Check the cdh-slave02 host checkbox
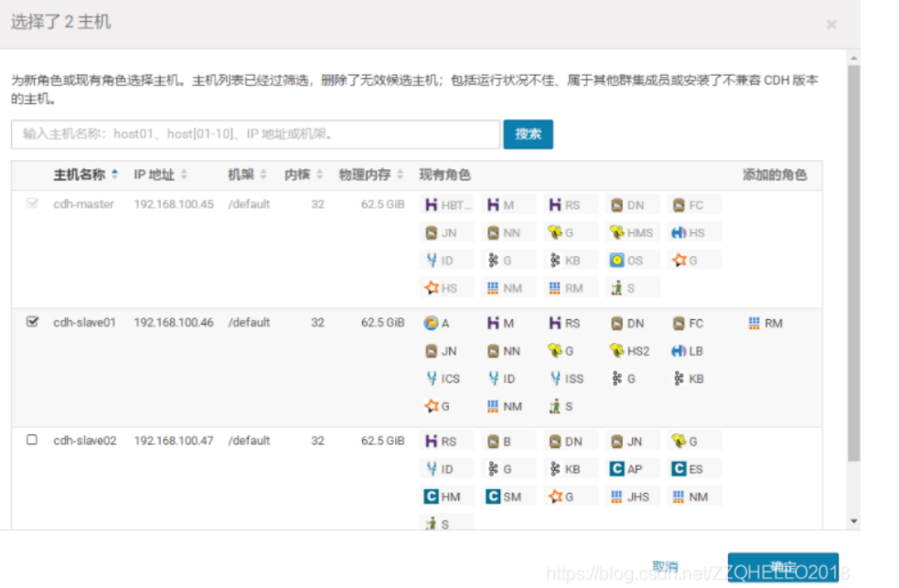 tap(33, 440)
